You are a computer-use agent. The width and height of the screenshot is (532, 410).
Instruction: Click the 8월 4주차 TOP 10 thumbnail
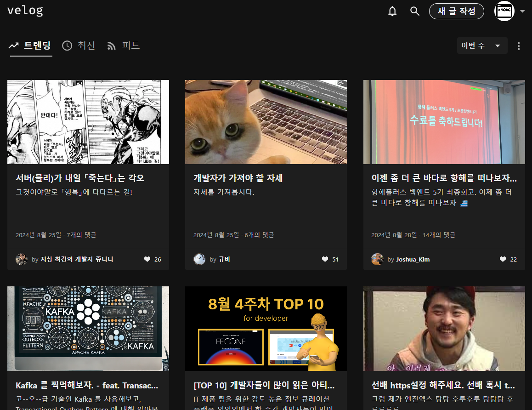click(x=266, y=329)
